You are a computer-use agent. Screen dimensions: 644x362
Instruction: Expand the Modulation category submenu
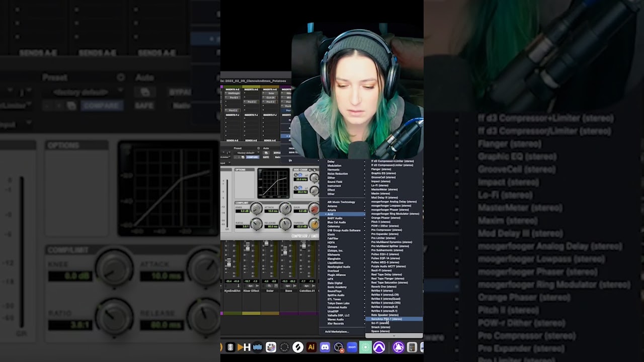pyautogui.click(x=342, y=165)
